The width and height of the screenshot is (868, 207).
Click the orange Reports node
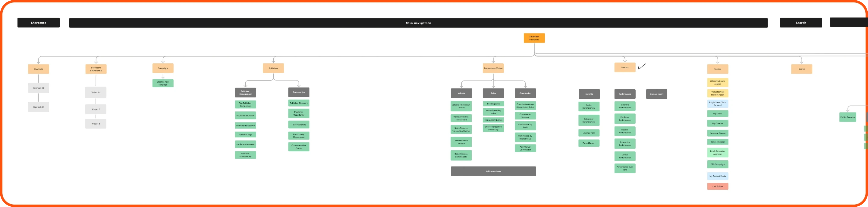(625, 67)
